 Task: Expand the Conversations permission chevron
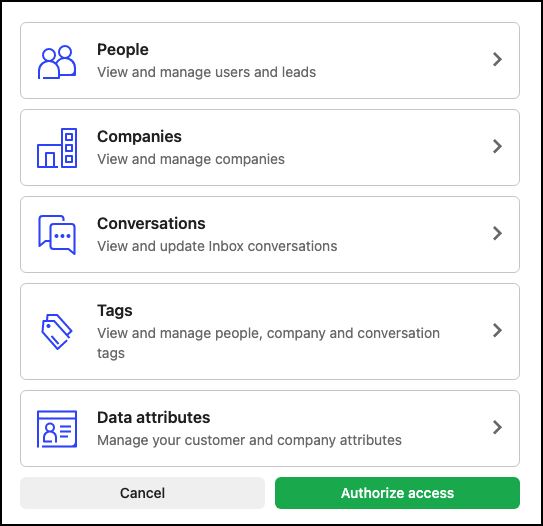497,233
